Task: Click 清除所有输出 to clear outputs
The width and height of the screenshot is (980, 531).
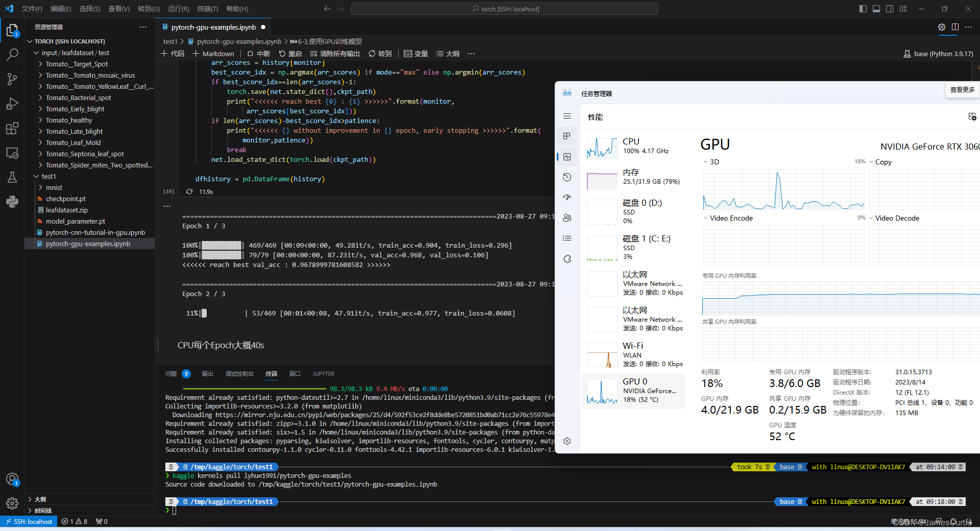Action: coord(335,54)
